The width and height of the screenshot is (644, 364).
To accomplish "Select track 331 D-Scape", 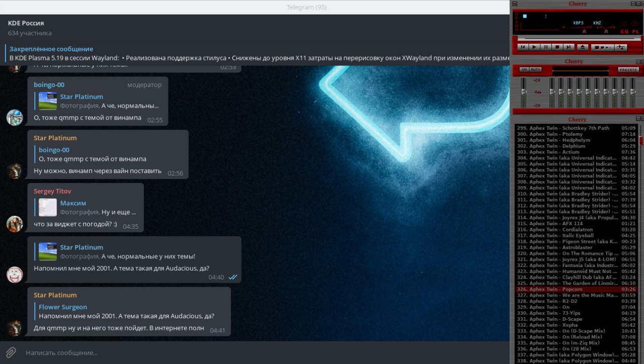I will click(x=576, y=319).
